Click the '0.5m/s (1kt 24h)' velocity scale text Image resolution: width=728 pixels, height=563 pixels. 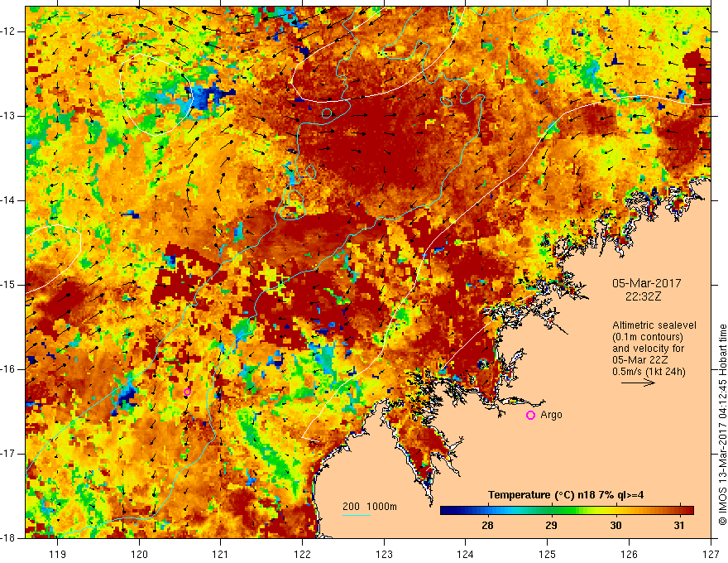pos(649,372)
